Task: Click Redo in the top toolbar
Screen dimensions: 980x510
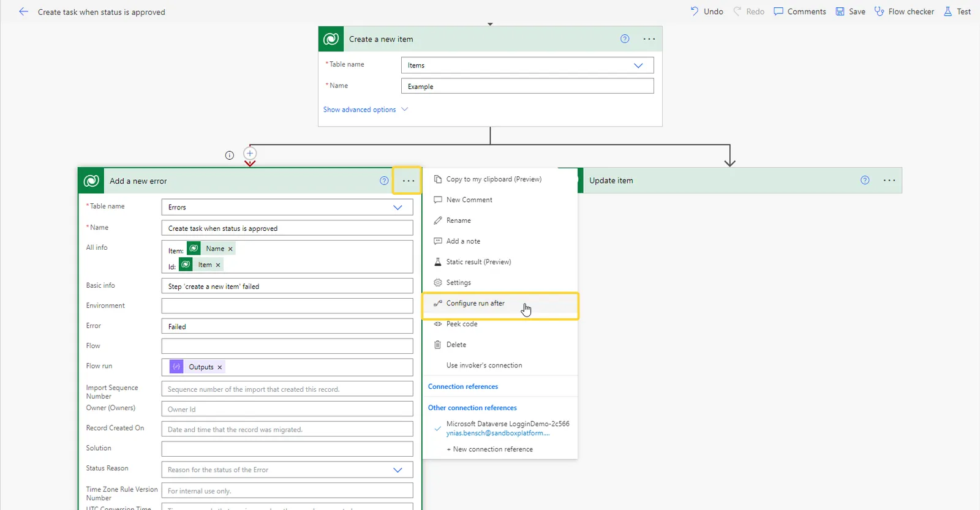Action: [749, 12]
